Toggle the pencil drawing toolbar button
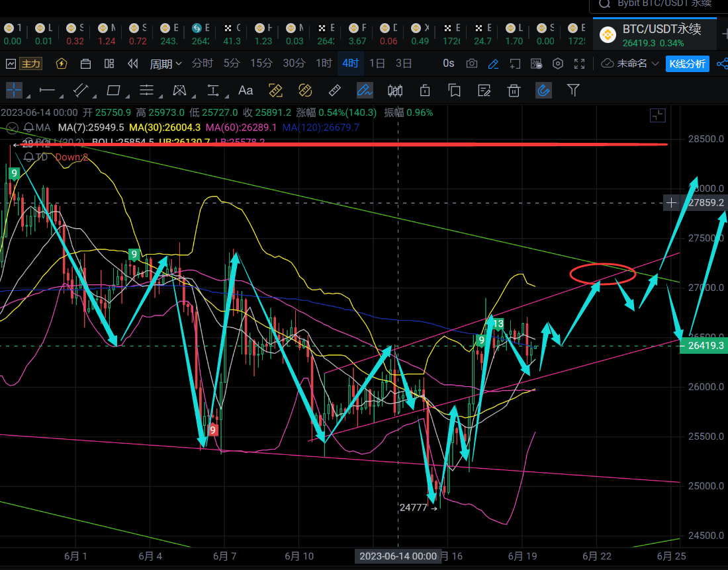The width and height of the screenshot is (728, 570). click(x=493, y=63)
